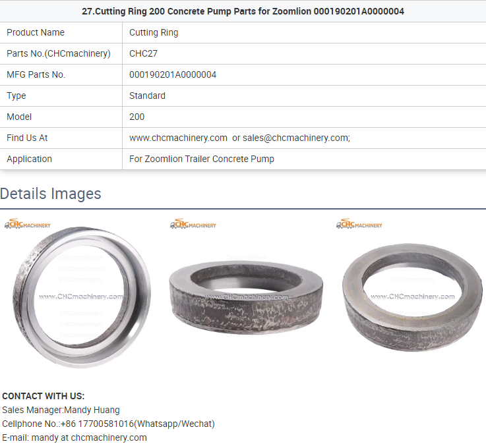This screenshot has height=448, width=486.
Task: Click the CHC Machinery logo on third image
Action: pyautogui.click(x=359, y=223)
